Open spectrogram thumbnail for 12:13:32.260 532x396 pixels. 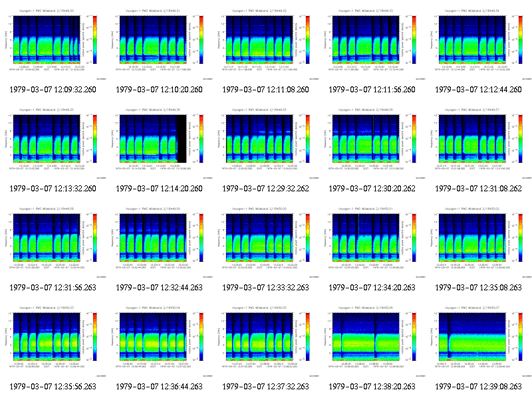point(53,143)
